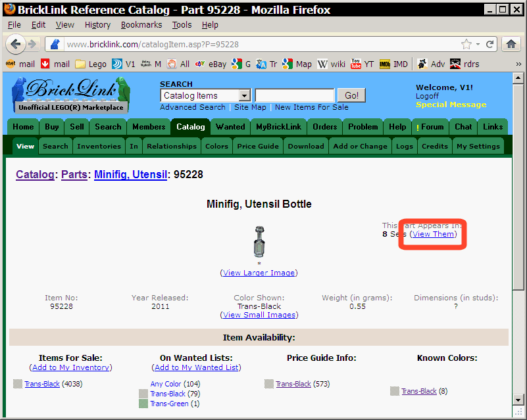Click the View Larger Image link
Screen dimensions: 527x420
click(x=259, y=273)
